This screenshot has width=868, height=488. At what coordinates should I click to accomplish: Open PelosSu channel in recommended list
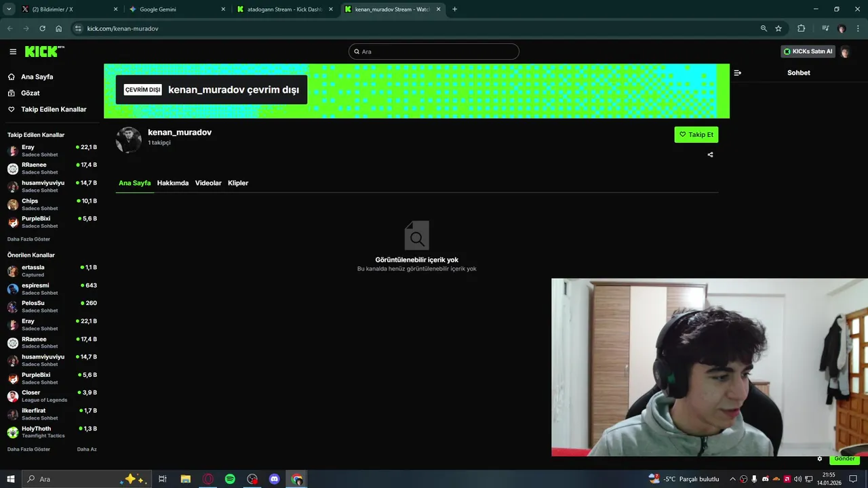52,306
